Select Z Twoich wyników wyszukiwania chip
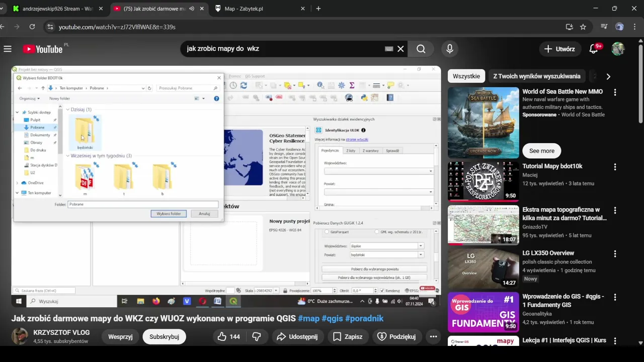Image resolution: width=644 pixels, height=362 pixels. [x=537, y=76]
